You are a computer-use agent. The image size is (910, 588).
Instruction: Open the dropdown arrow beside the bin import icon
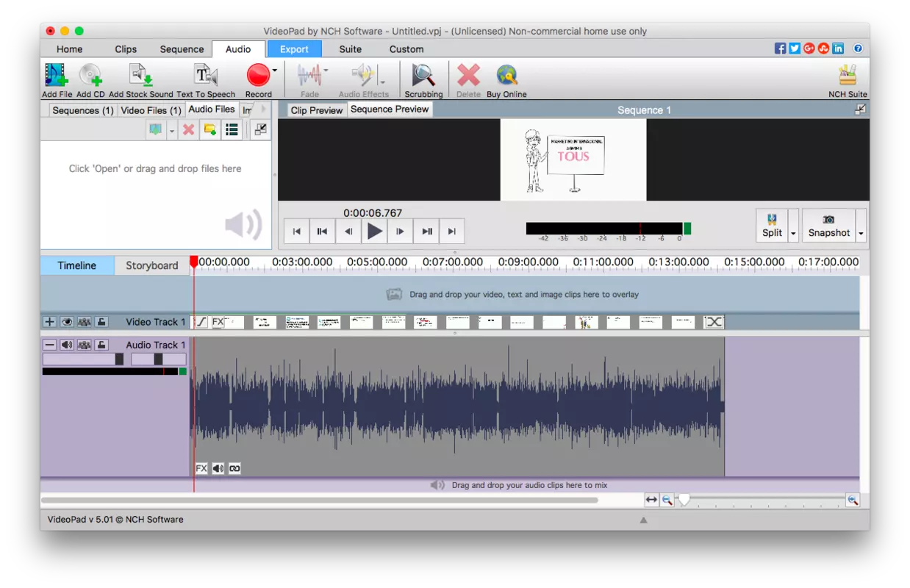tap(172, 131)
